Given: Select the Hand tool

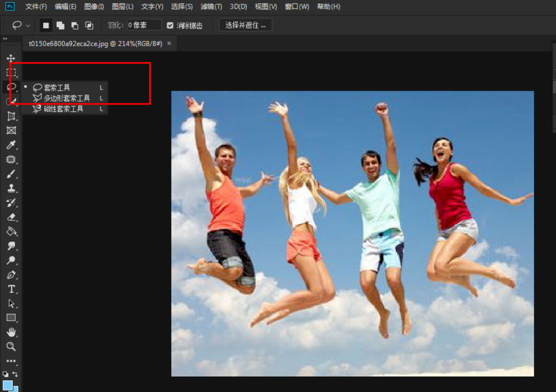Looking at the screenshot, I should click(x=11, y=332).
